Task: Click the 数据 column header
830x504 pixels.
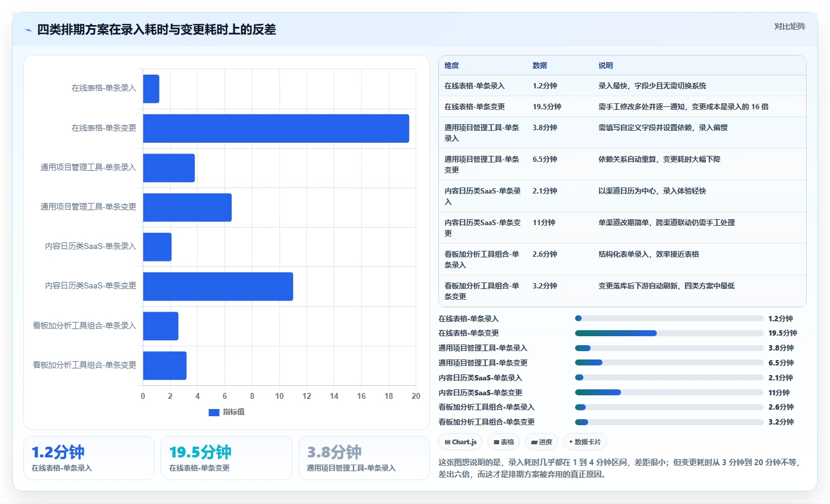Action: pos(540,66)
